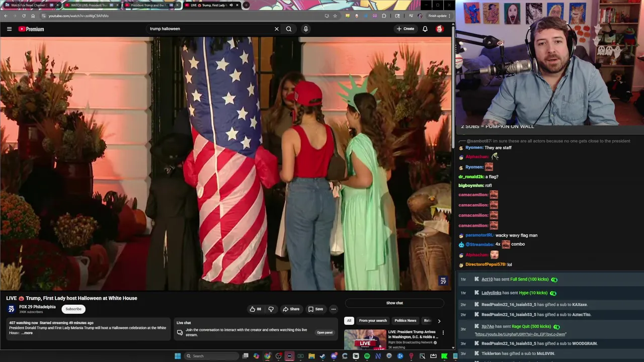Close the Watch Fox News Channel tab
The image size is (644, 362).
57,5
